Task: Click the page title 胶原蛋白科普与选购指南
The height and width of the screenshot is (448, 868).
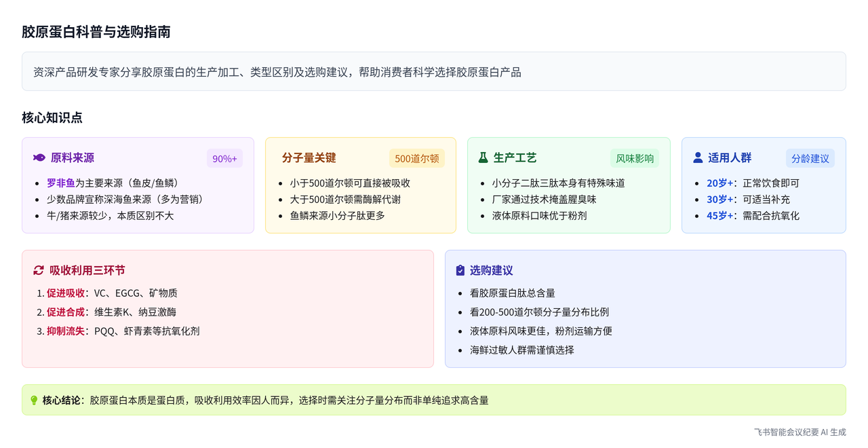Action: coord(96,32)
